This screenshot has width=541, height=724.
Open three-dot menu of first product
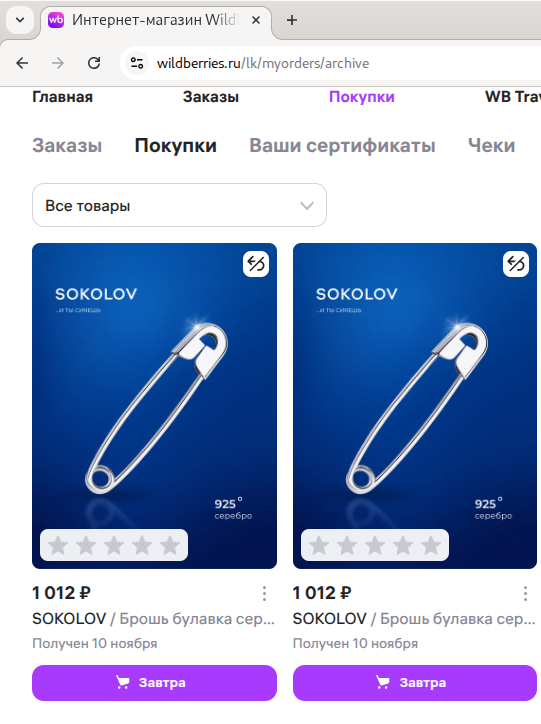pos(264,593)
